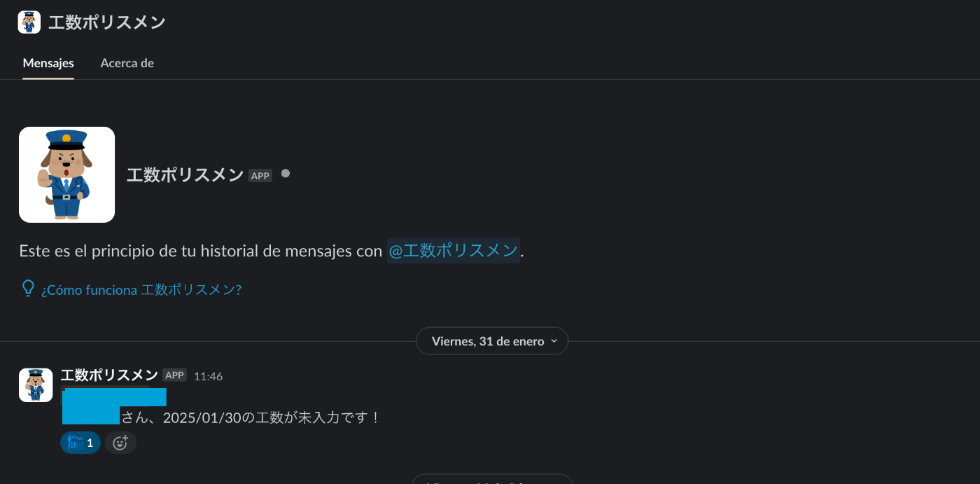Click the APP badge beside the 11:46 message
The width and height of the screenshot is (980, 484).
174,375
